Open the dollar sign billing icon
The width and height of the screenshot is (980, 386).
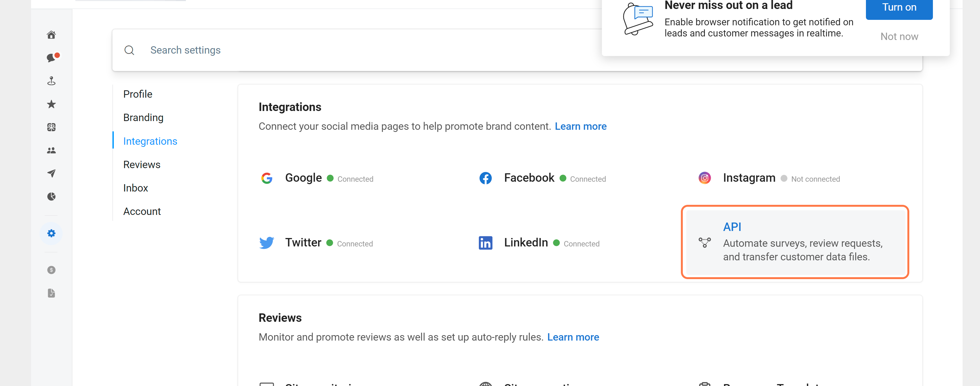[51, 270]
